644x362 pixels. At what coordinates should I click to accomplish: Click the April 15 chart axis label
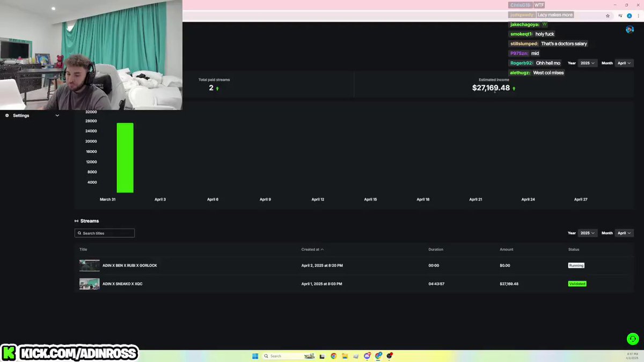370,200
